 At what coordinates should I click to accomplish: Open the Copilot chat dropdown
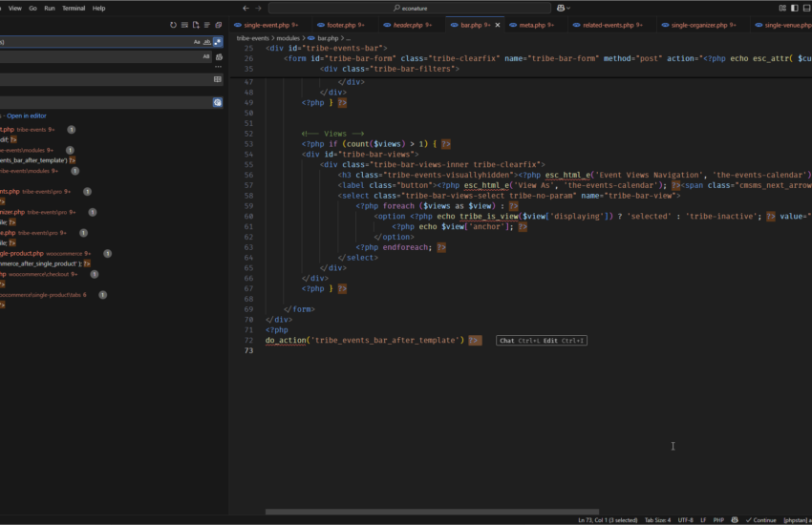pos(564,9)
